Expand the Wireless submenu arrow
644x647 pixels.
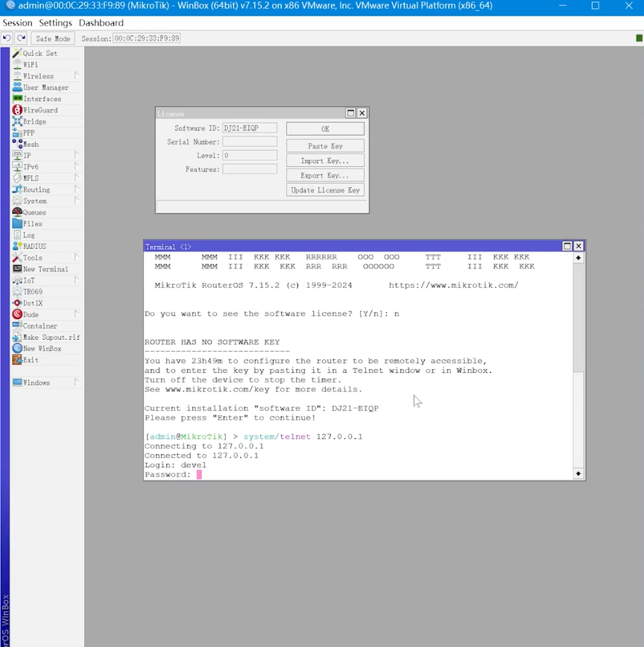tap(77, 75)
